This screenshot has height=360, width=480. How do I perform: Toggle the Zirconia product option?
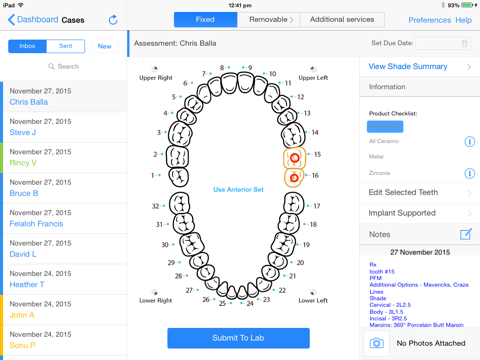coord(379,173)
